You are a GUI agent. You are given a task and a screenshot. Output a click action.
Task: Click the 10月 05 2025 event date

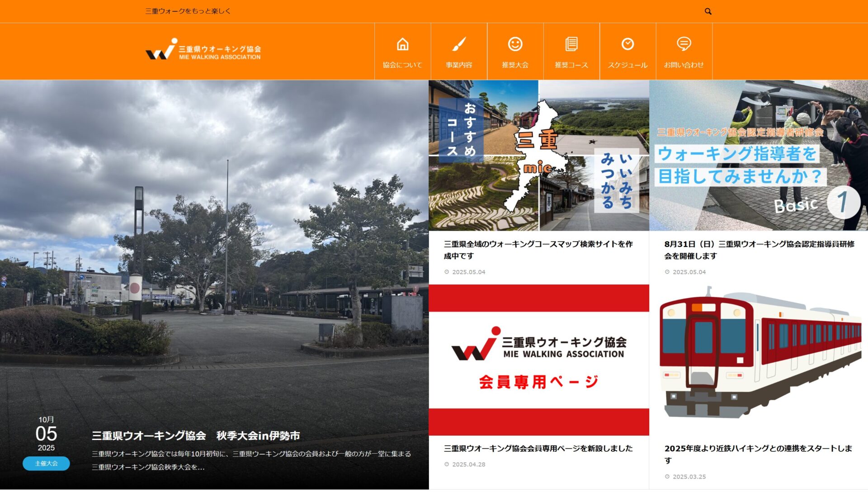tap(46, 434)
